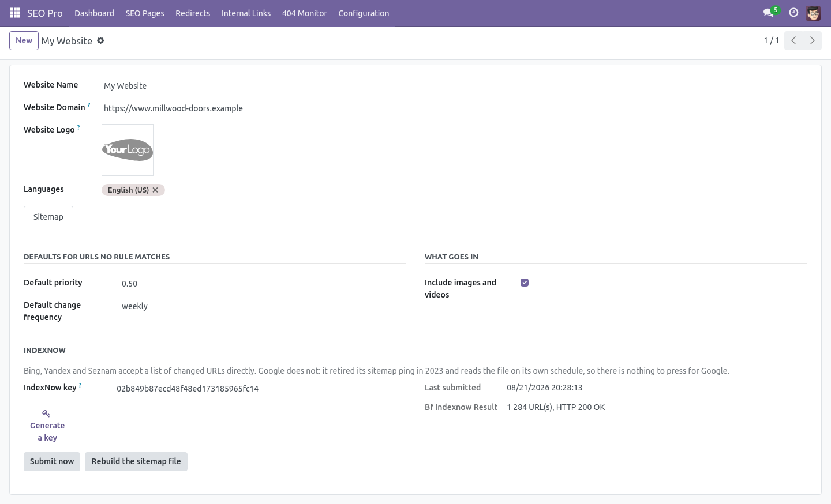Open the messages conversation icon
This screenshot has width=831, height=504.
click(x=768, y=13)
